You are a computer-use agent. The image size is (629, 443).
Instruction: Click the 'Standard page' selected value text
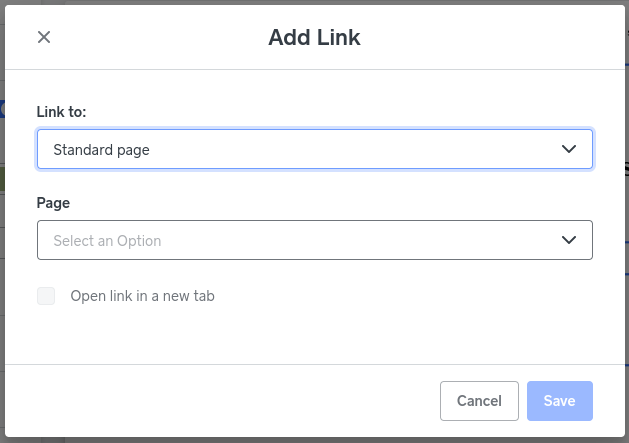click(x=101, y=149)
